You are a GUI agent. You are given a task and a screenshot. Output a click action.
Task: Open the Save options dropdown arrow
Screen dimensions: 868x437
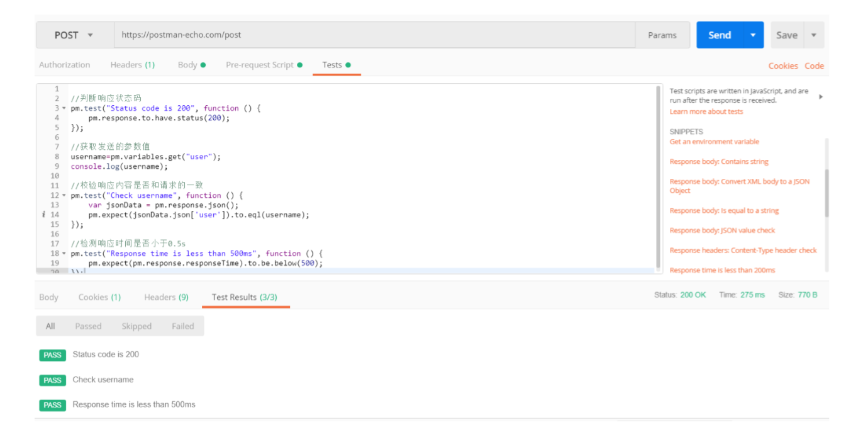[x=813, y=35]
